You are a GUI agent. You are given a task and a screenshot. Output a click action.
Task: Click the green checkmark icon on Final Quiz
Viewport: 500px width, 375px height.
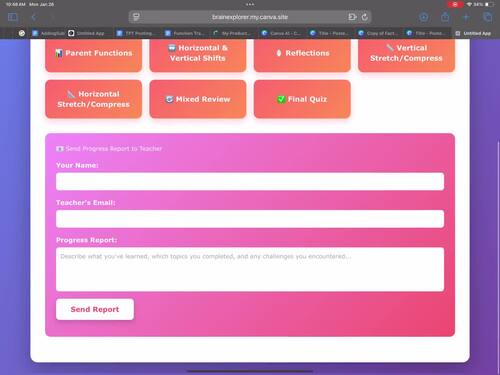(281, 99)
